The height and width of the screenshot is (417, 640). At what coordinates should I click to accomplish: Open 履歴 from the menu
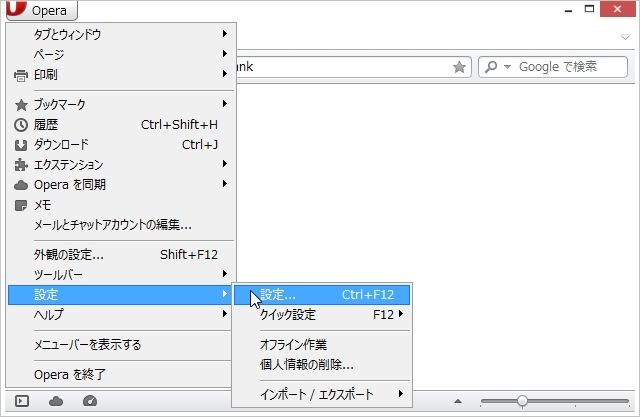(122, 124)
